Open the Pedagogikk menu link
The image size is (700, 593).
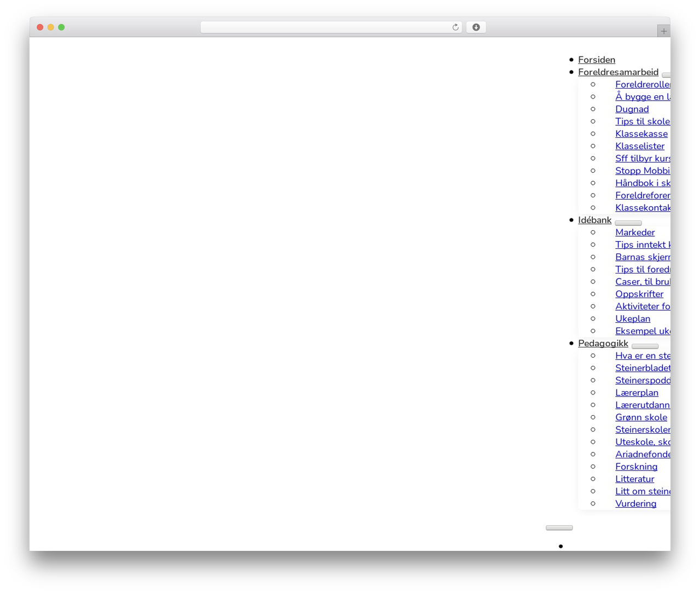pyautogui.click(x=603, y=343)
